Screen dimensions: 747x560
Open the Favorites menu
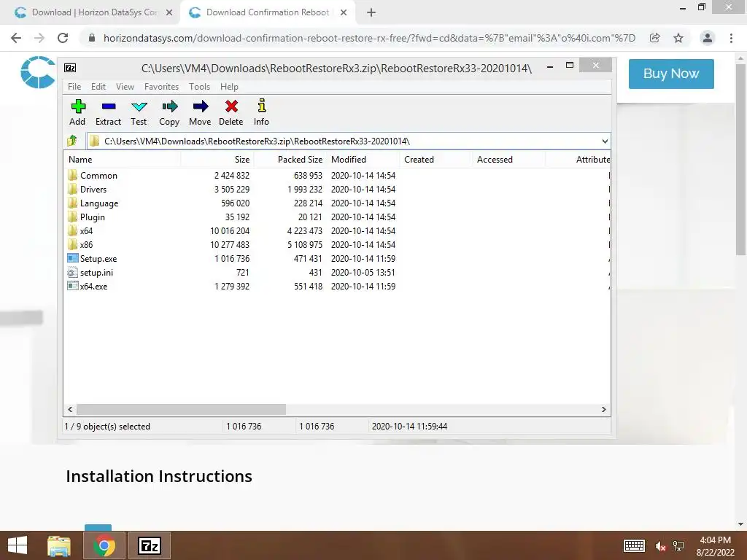coord(161,87)
